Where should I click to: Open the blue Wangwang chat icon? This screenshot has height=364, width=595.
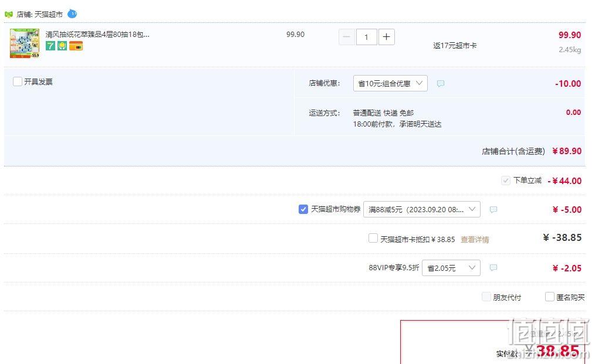pos(72,14)
